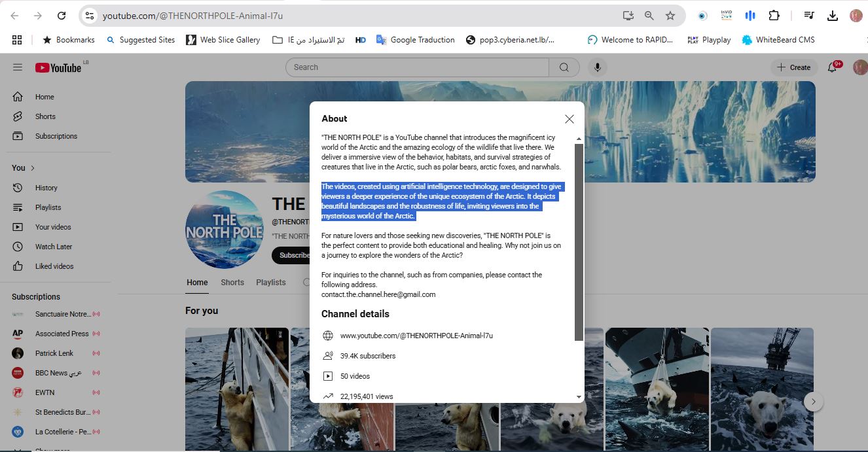The image size is (868, 452).
Task: Click the YouTube logo
Action: click(59, 67)
